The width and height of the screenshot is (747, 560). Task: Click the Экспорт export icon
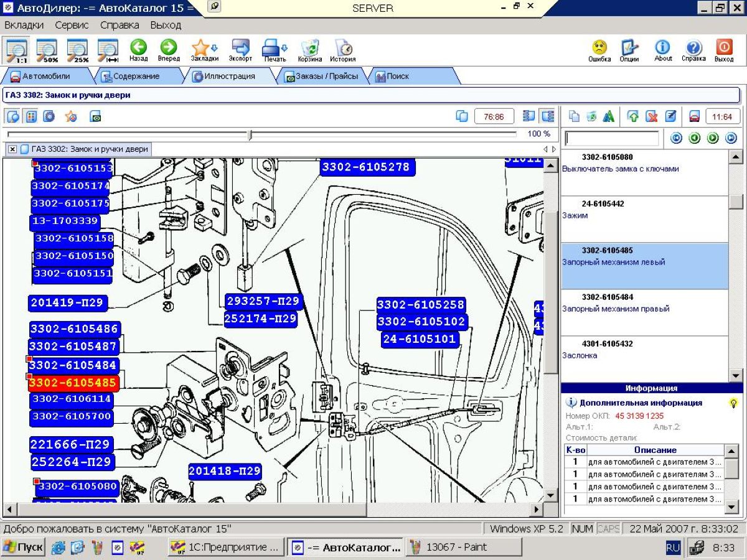click(240, 50)
